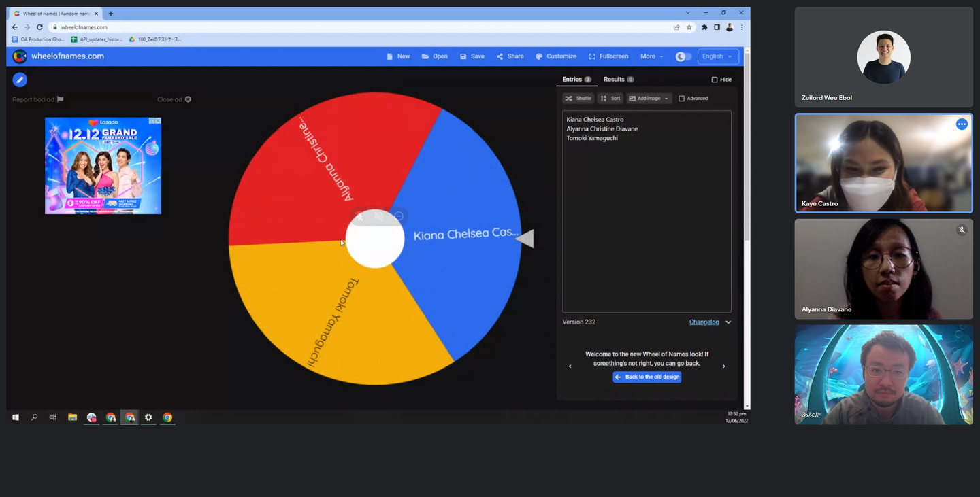Switch to the Results tab
This screenshot has width=980, height=497.
(x=619, y=80)
